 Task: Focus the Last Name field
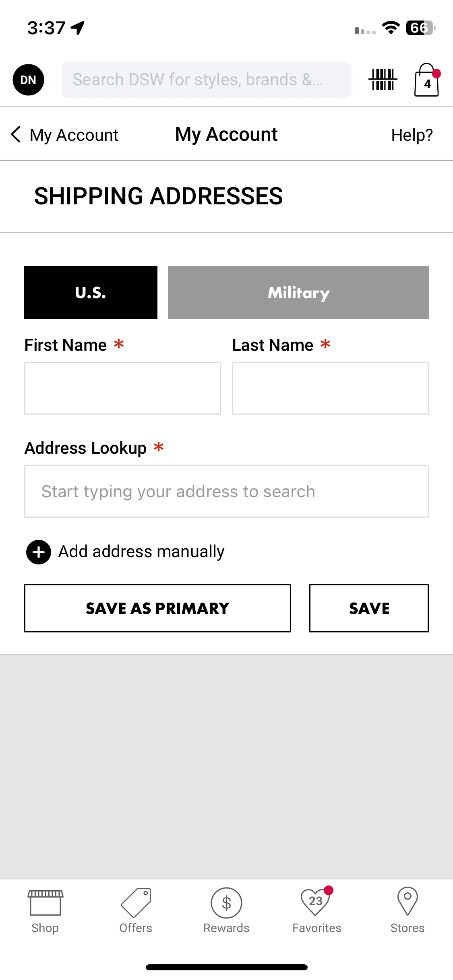(330, 388)
